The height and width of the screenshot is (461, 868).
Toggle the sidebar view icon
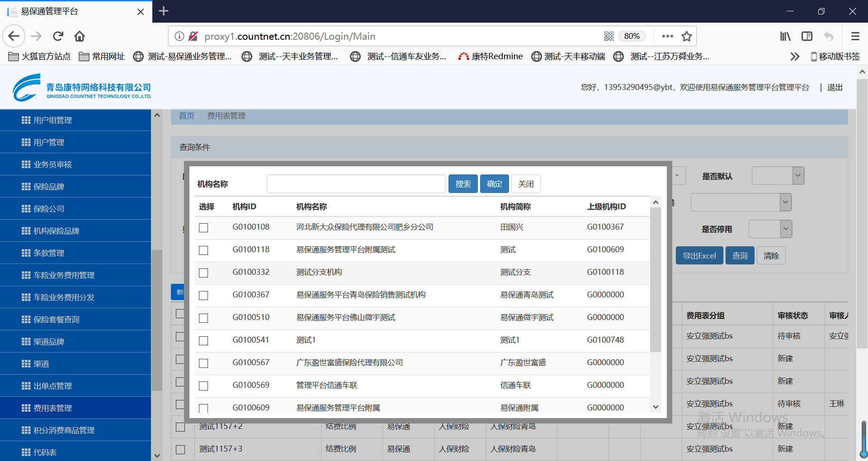click(807, 36)
